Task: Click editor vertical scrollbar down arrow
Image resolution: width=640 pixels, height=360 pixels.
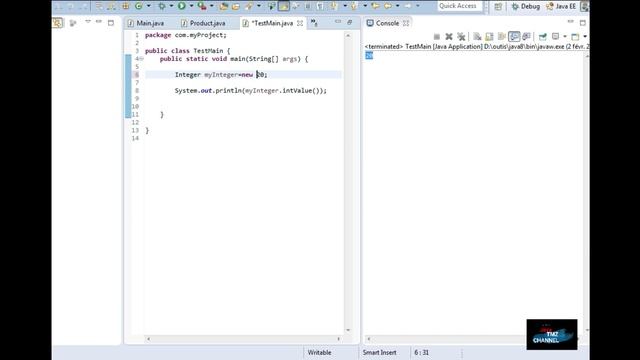Action: click(348, 330)
